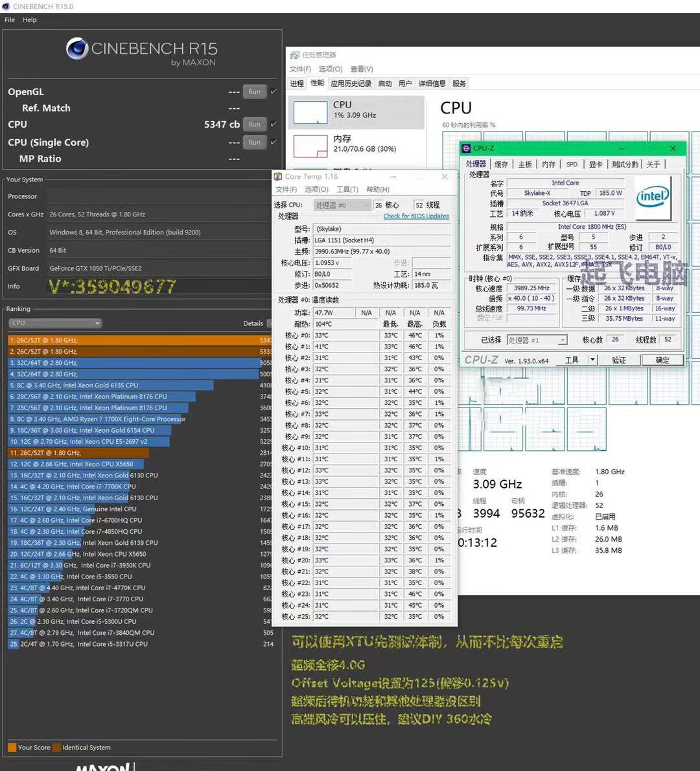Click Task Manager 基准速度 1.80 GHz value
The image size is (700, 771).
tap(610, 472)
